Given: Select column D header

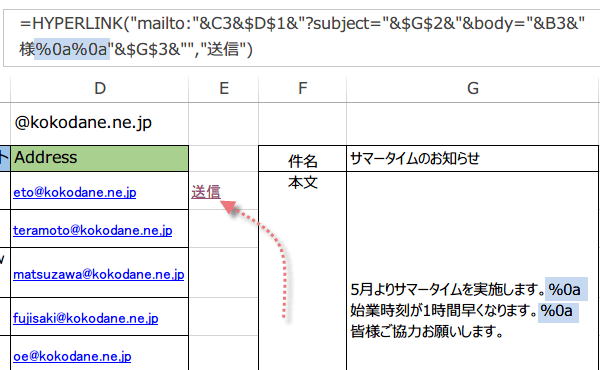Looking at the screenshot, I should click(x=99, y=89).
